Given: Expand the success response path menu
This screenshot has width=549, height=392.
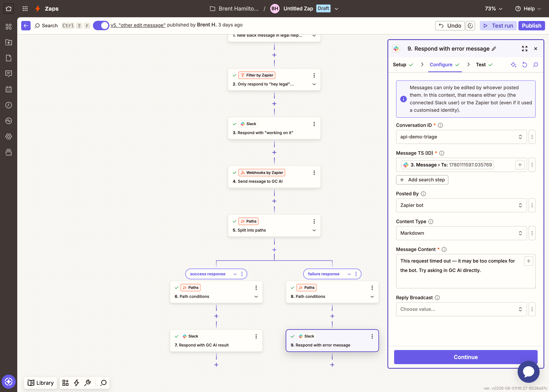Looking at the screenshot, I should [x=235, y=274].
